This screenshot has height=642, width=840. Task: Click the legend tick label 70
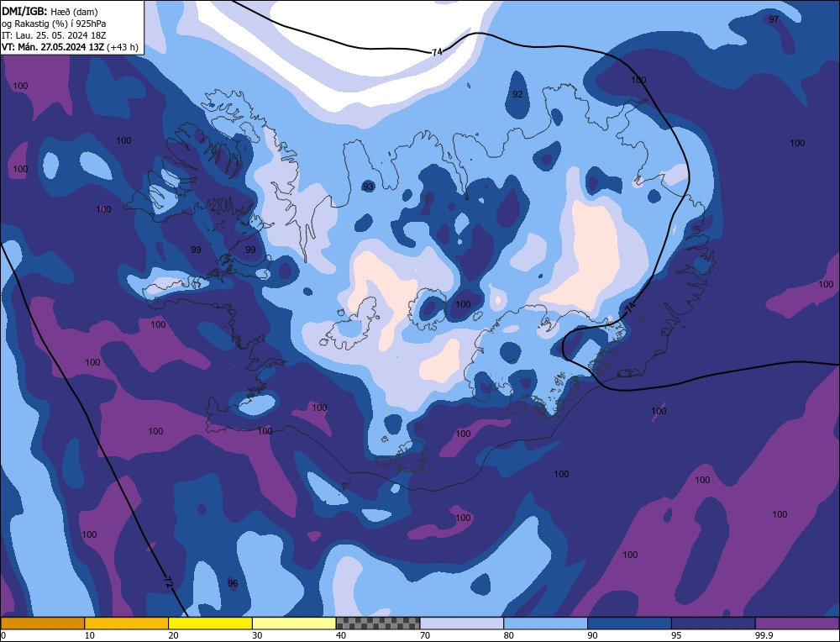425,635
